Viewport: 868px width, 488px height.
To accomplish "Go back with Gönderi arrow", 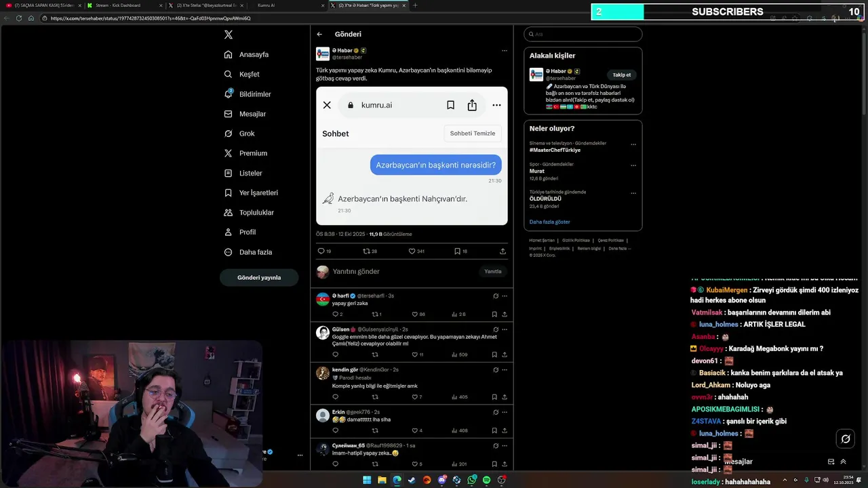I will 319,35.
